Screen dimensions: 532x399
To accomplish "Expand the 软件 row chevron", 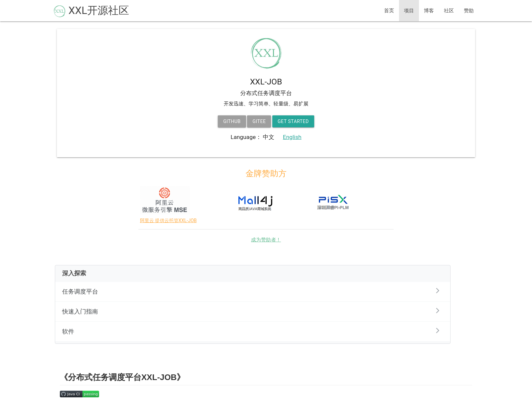I will click(438, 331).
